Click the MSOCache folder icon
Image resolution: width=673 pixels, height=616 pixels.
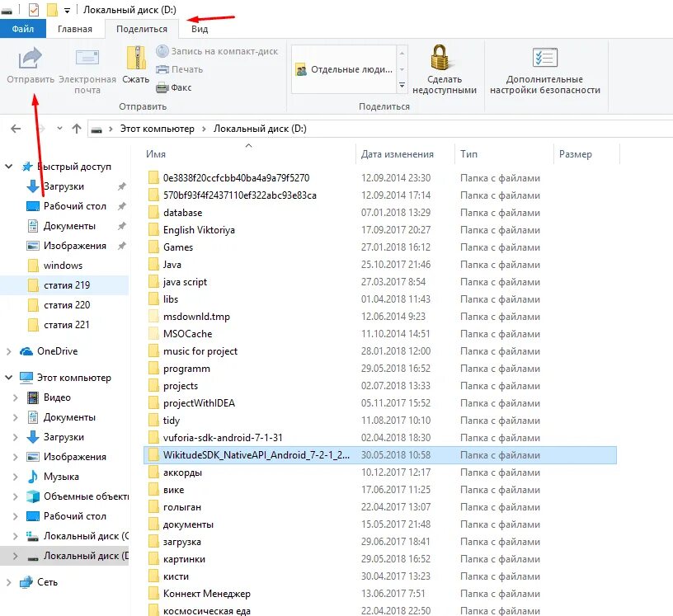153,333
